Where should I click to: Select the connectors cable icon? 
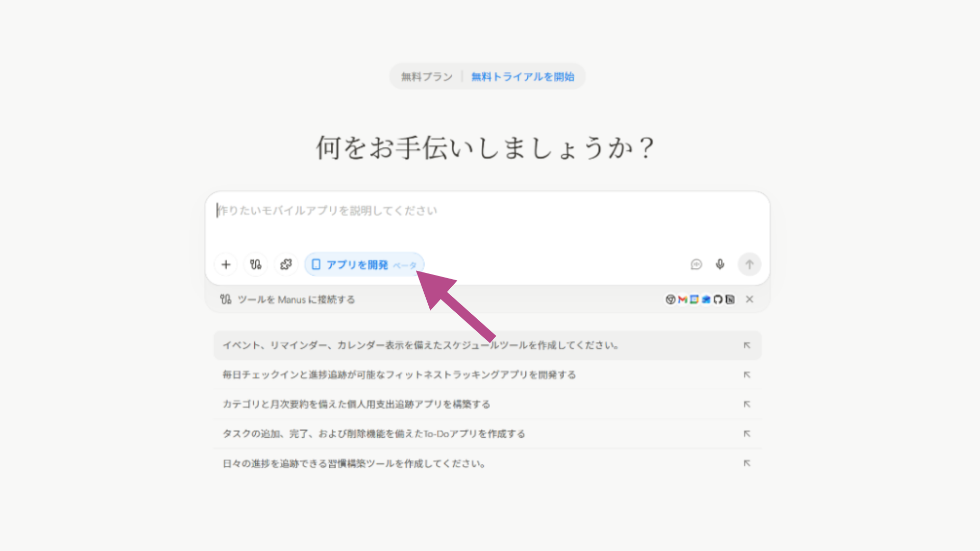point(255,264)
